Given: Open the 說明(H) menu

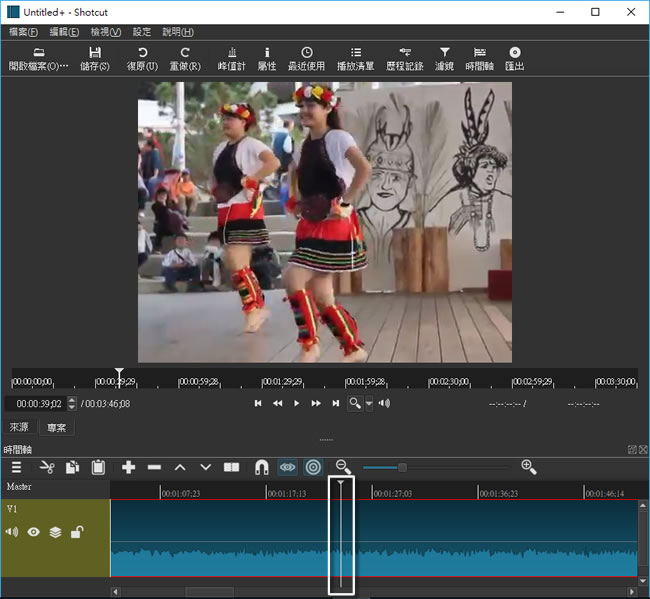Looking at the screenshot, I should [178, 32].
